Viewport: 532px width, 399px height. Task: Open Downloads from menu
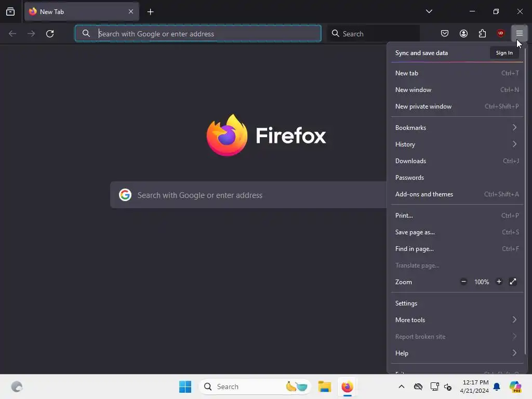coord(457,161)
